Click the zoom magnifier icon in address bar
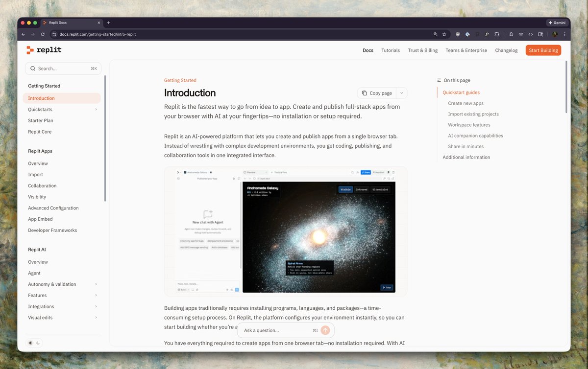Image resolution: width=588 pixels, height=369 pixels. [435, 34]
